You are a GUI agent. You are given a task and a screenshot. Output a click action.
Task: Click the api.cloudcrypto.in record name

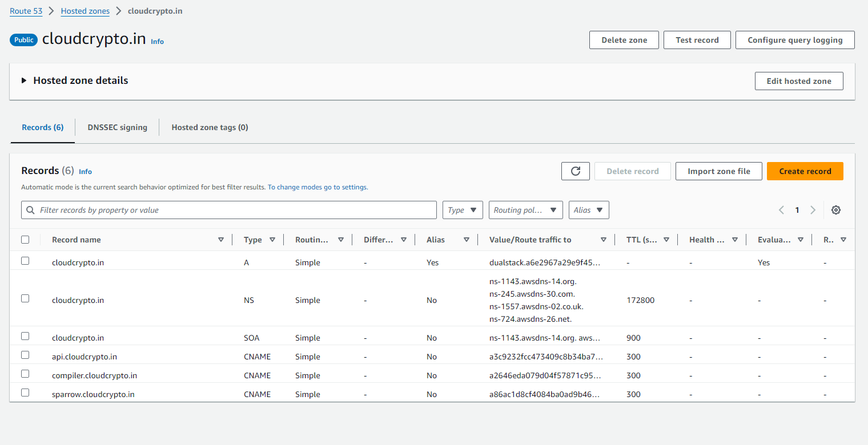tap(85, 357)
